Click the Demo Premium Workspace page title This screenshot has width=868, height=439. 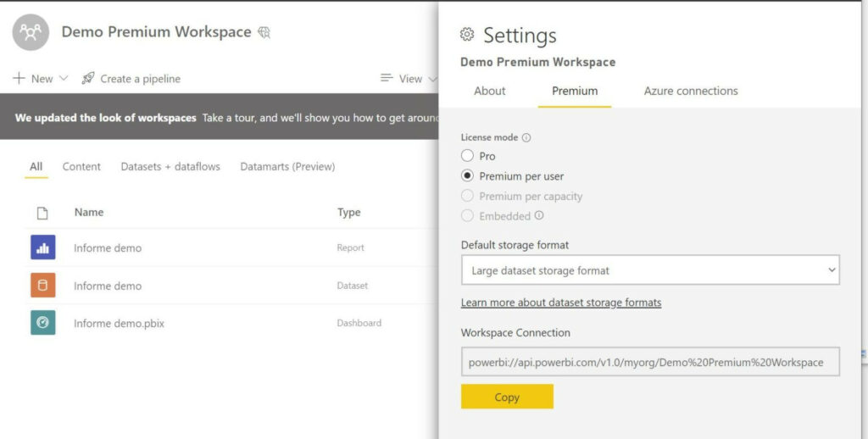tap(156, 32)
